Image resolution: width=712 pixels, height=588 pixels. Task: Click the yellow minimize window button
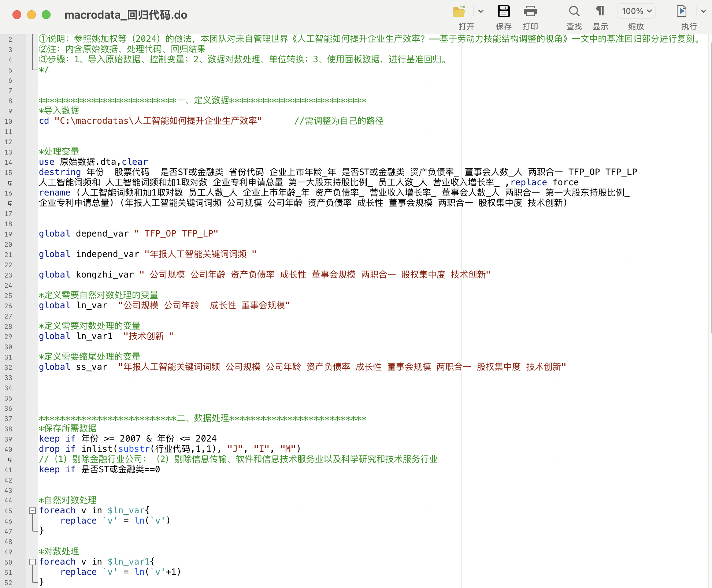point(31,15)
